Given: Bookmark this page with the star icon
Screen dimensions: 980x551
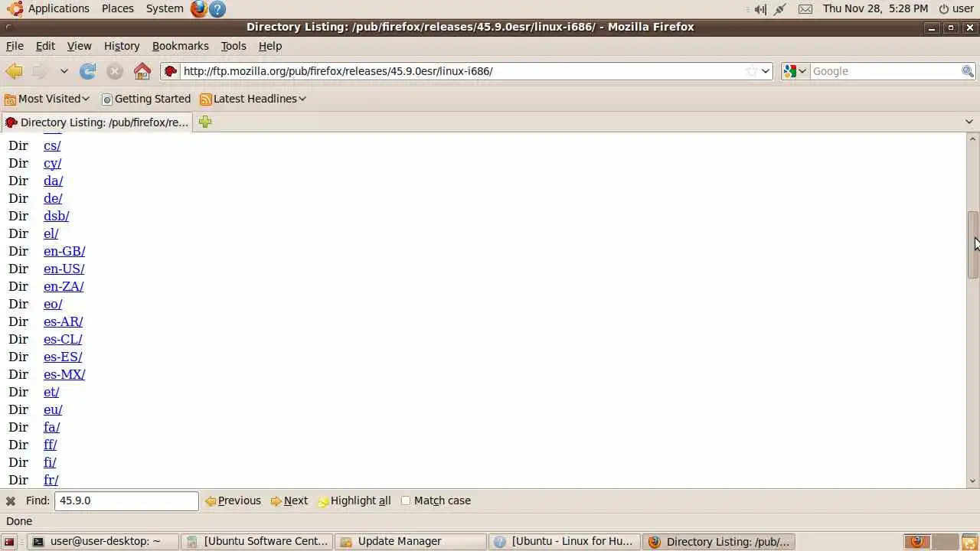Looking at the screenshot, I should [752, 71].
